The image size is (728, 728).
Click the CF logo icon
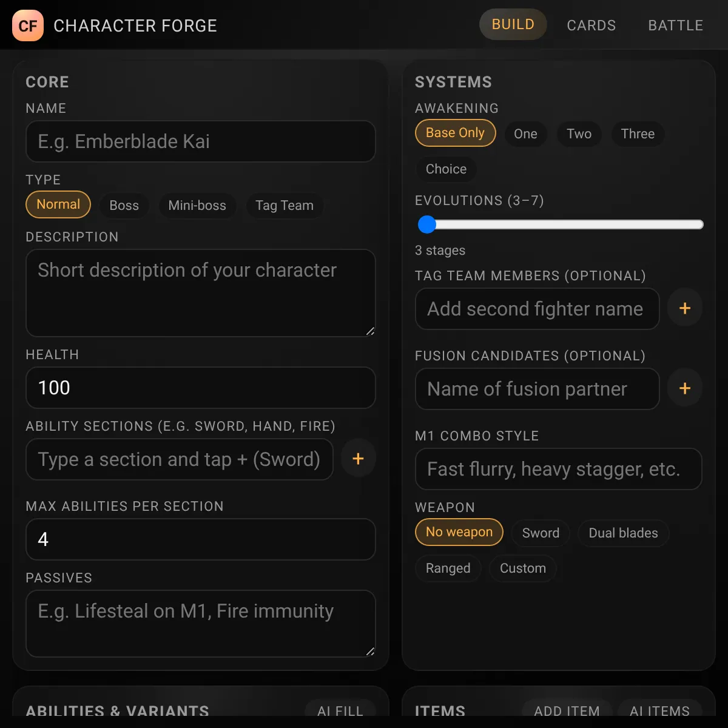click(x=28, y=25)
